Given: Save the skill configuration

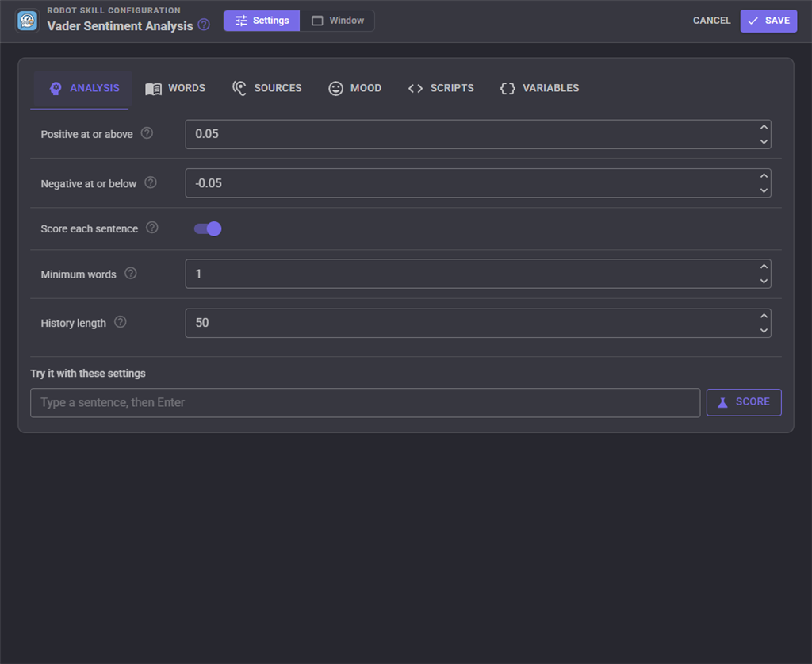Looking at the screenshot, I should (x=768, y=21).
